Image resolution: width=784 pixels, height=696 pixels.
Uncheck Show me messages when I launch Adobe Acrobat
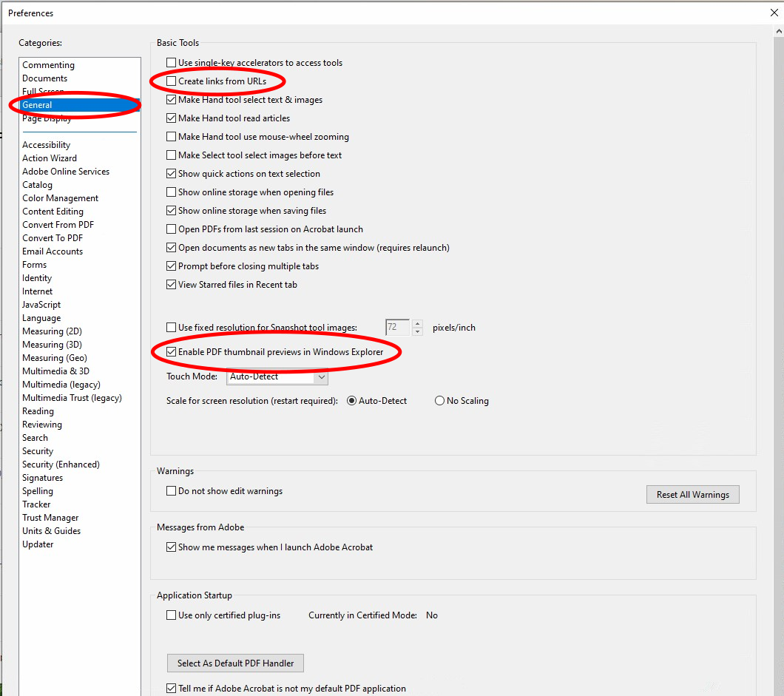[172, 548]
